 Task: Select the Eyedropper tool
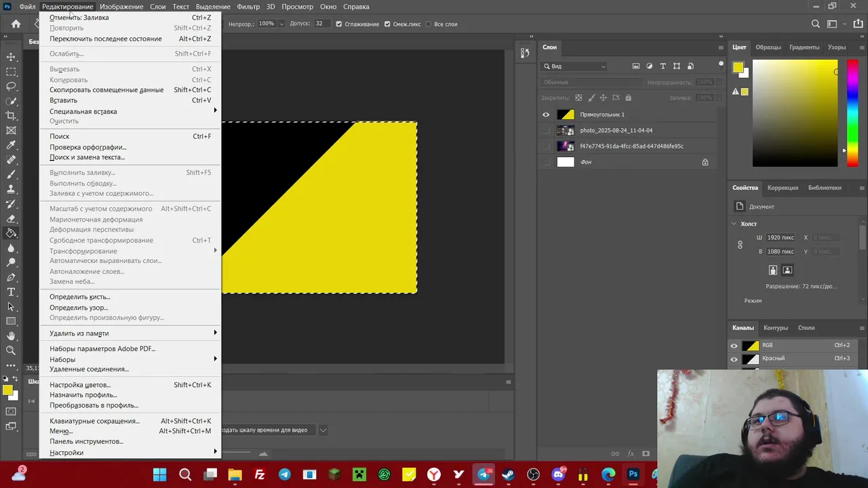11,145
